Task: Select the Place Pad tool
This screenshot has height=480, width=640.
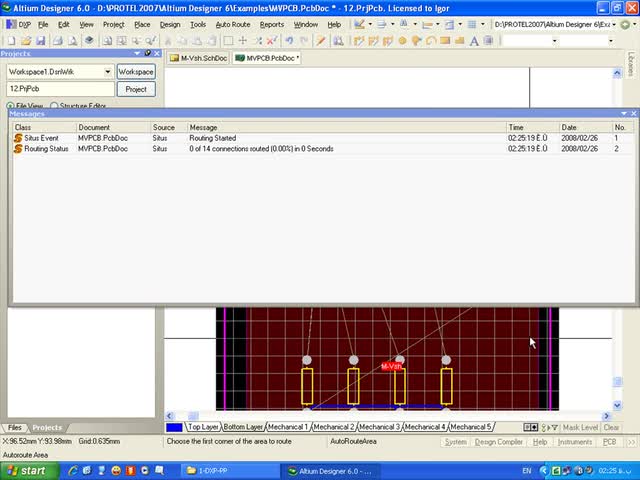Action: coord(402,40)
